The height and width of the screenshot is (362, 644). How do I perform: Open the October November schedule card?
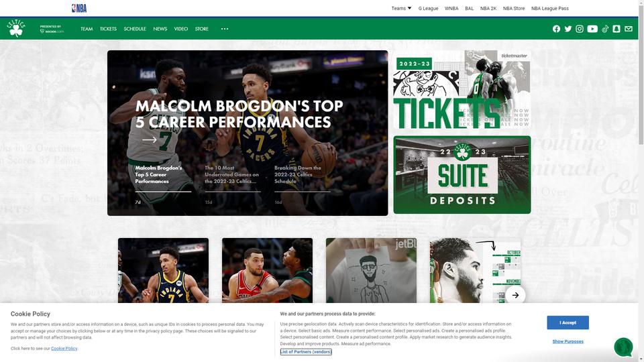[x=475, y=270]
